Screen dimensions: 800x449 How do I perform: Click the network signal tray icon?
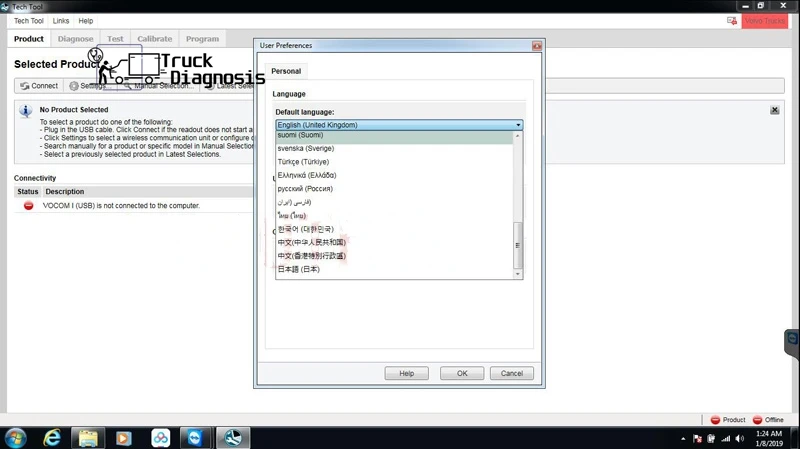pyautogui.click(x=726, y=439)
